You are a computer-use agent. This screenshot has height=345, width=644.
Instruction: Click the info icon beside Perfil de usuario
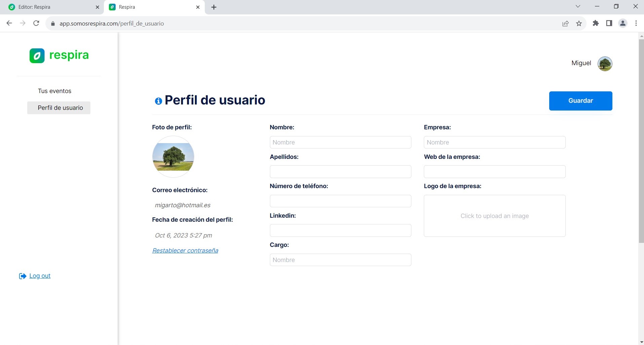pyautogui.click(x=158, y=101)
